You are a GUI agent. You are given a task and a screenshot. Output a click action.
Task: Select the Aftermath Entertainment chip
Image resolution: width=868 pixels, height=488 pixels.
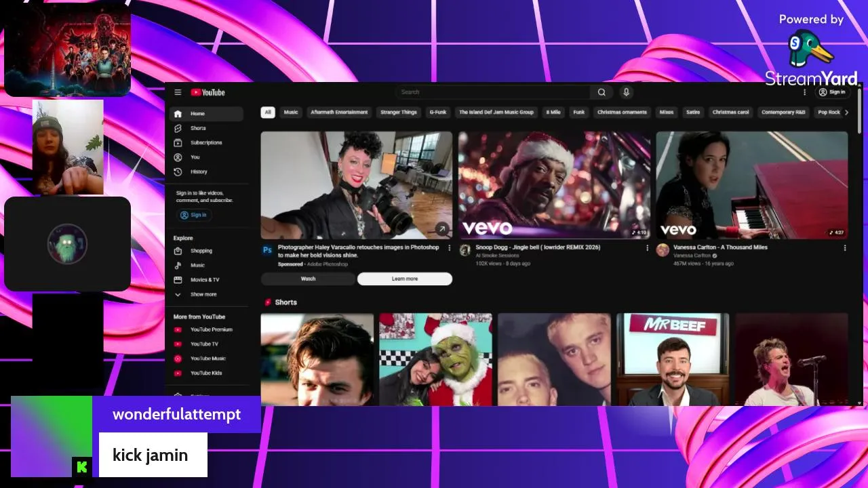tap(339, 113)
